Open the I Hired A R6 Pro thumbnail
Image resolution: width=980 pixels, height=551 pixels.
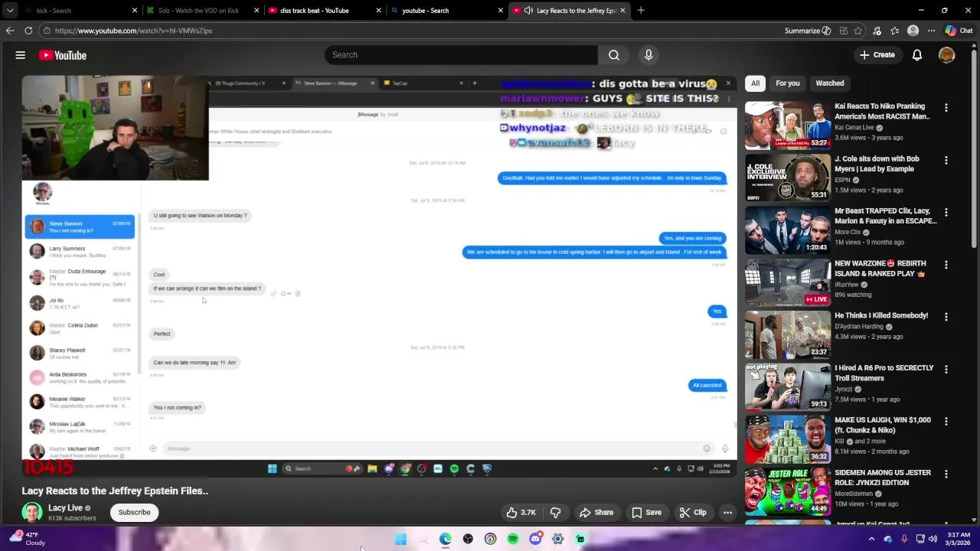coord(788,386)
